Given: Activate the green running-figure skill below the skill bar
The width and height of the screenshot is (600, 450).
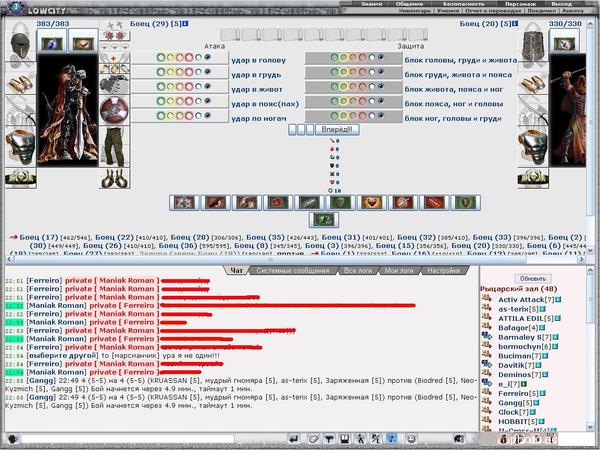Looking at the screenshot, I should [324, 220].
